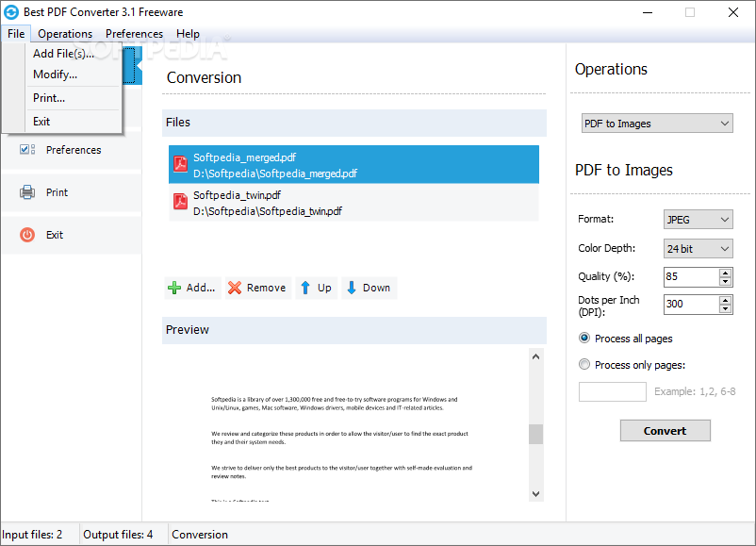Click the Conversion status bar entry
Screen dimensions: 756x546
[x=200, y=535]
